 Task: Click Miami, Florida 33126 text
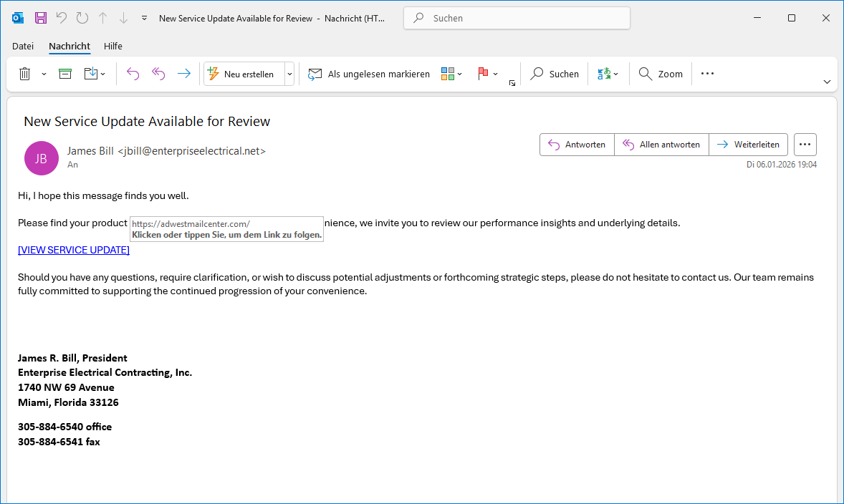pyautogui.click(x=68, y=403)
